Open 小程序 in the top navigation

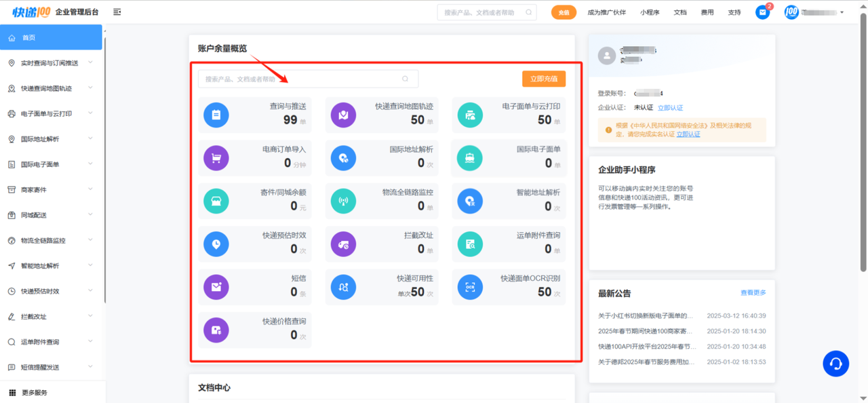(650, 12)
